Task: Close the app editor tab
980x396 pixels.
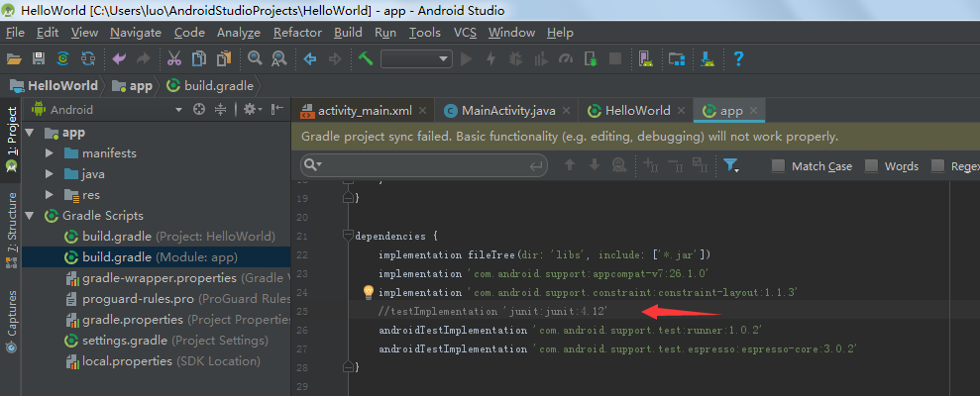Action: click(754, 111)
